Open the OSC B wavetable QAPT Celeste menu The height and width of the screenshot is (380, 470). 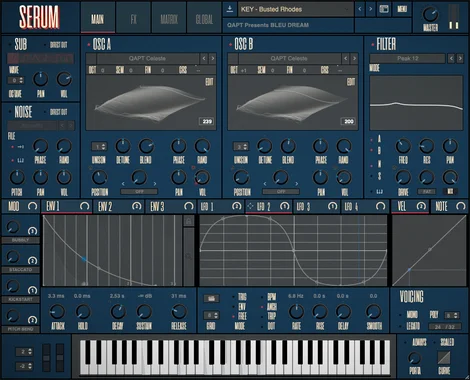(289, 58)
